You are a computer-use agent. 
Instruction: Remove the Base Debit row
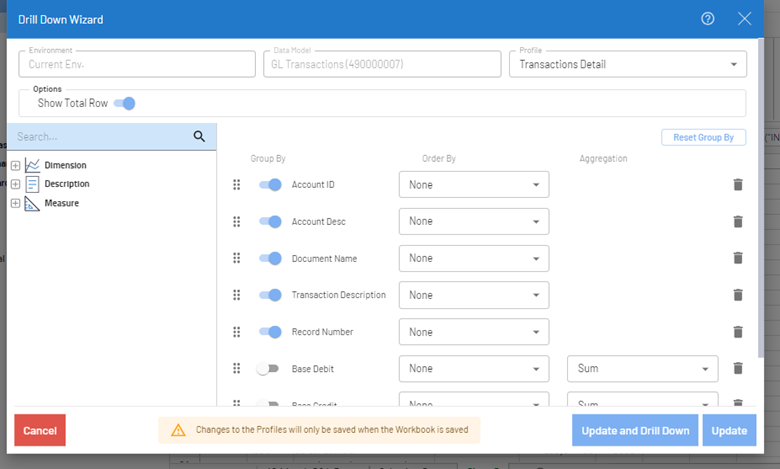click(x=738, y=368)
